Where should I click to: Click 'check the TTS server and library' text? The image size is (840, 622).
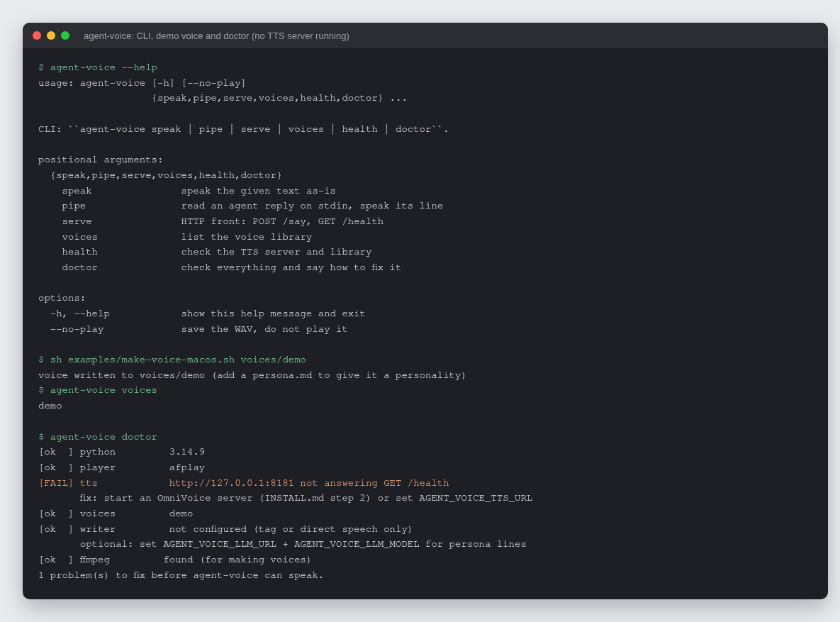tap(276, 252)
